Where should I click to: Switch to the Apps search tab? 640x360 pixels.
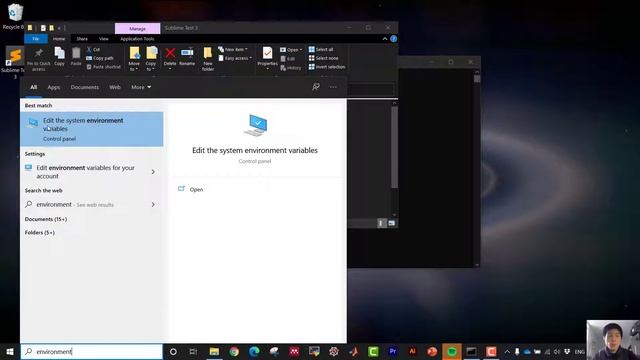pyautogui.click(x=53, y=87)
